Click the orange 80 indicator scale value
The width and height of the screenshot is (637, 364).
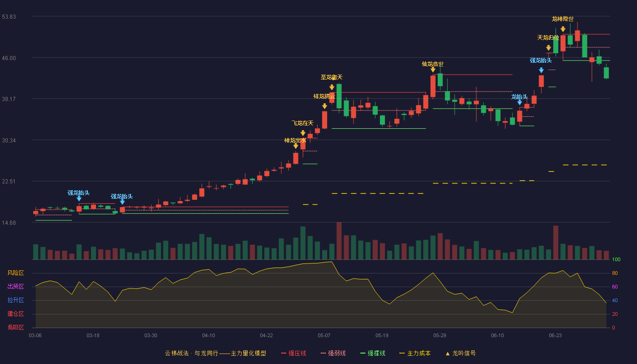pyautogui.click(x=615, y=273)
